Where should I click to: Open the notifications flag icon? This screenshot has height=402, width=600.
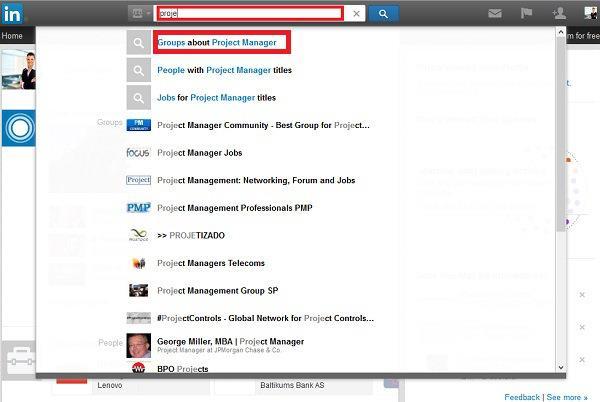click(527, 13)
